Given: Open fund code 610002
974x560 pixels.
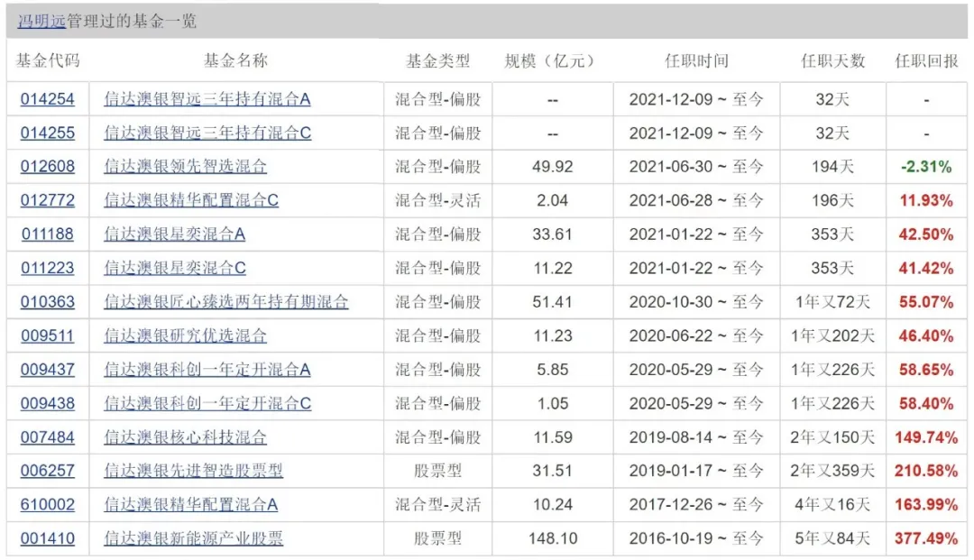Looking at the screenshot, I should (47, 504).
